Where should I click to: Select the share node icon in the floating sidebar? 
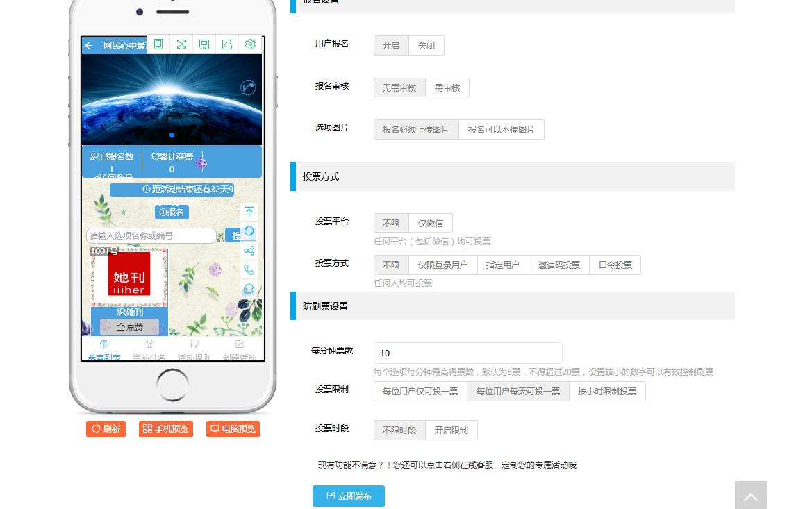tap(249, 250)
